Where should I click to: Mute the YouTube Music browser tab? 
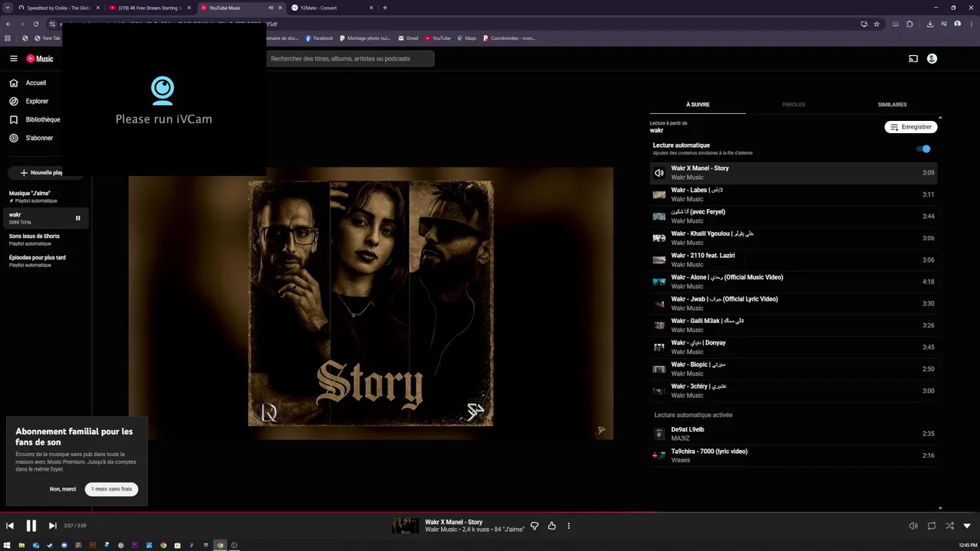point(270,8)
